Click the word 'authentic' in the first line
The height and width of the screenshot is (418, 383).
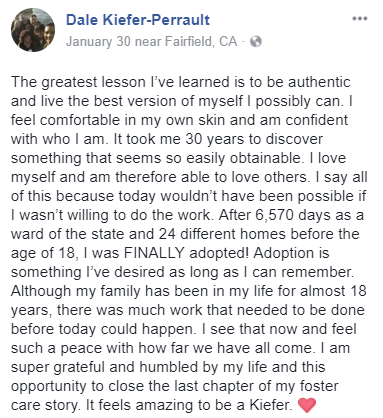[x=319, y=82]
